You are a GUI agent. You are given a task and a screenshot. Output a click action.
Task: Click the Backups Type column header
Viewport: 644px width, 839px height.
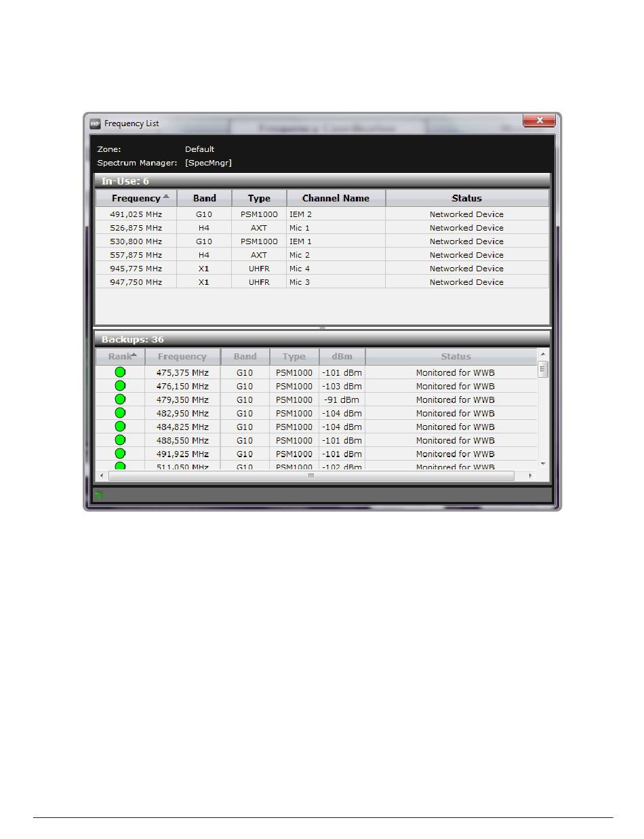pyautogui.click(x=294, y=357)
